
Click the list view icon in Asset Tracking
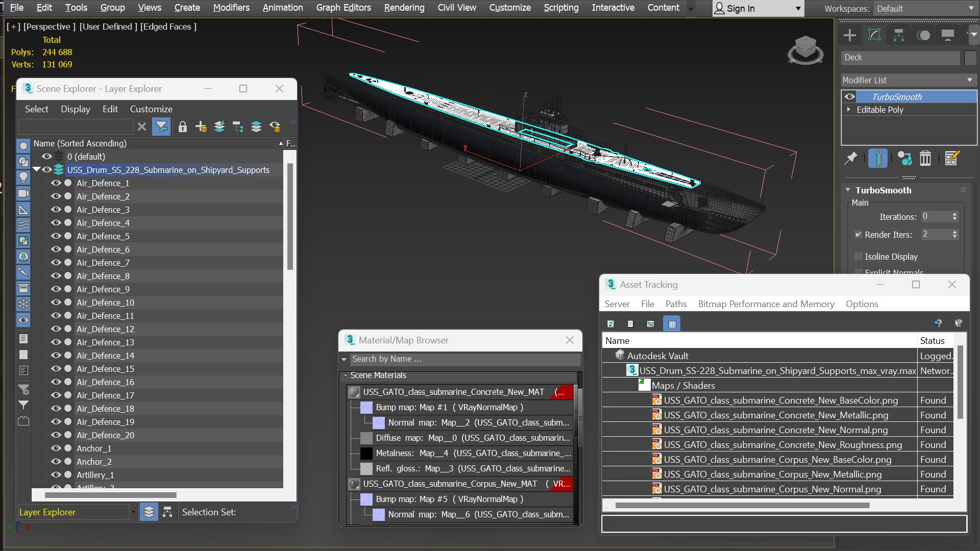coord(630,324)
